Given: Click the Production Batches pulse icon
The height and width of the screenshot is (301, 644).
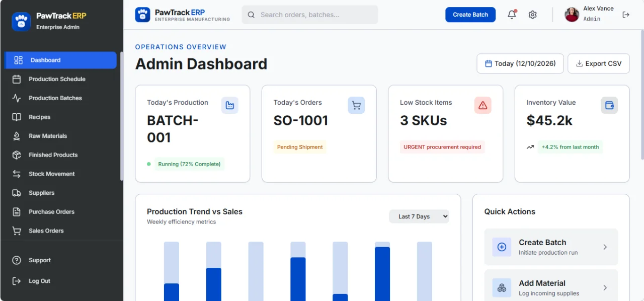Looking at the screenshot, I should click(x=17, y=98).
